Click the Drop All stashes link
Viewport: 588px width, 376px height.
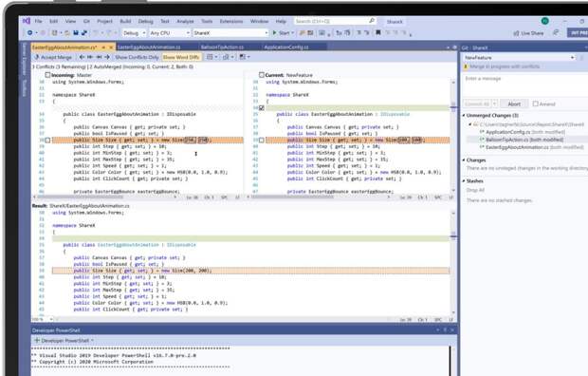tap(475, 190)
